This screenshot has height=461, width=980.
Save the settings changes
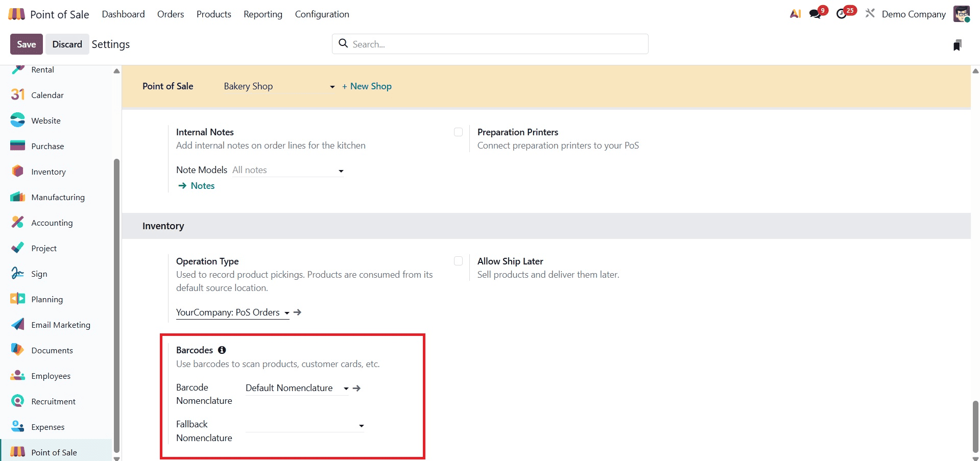pyautogui.click(x=26, y=44)
